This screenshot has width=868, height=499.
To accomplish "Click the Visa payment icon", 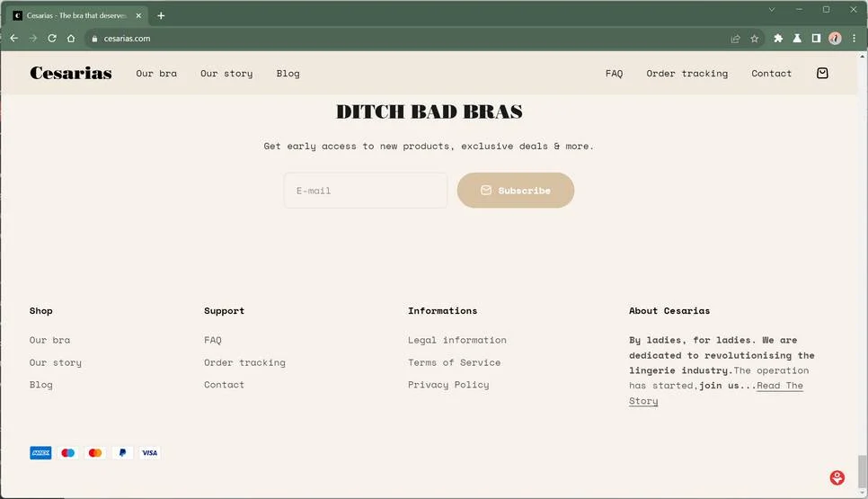I will coord(149,453).
